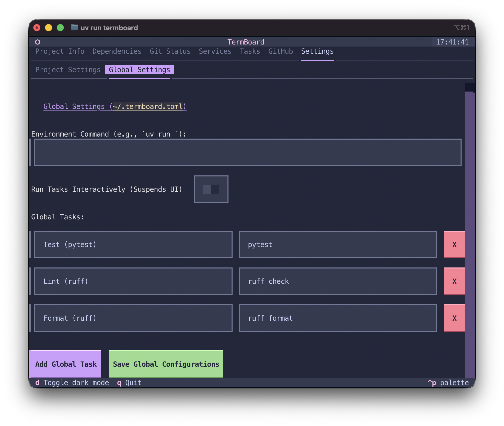Select the Global Settings sub-tab
Viewport: 504px width, 426px height.
[140, 70]
